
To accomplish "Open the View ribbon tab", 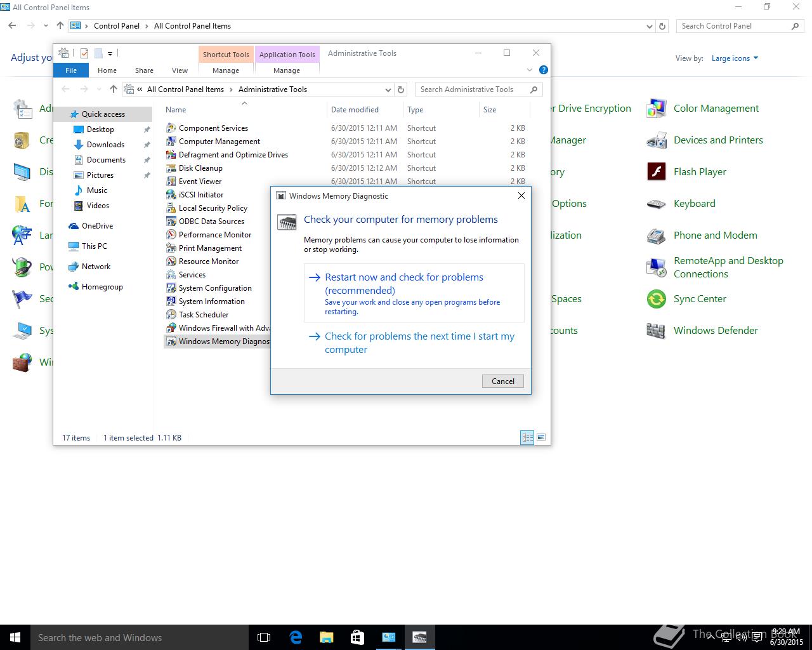I will (x=180, y=70).
